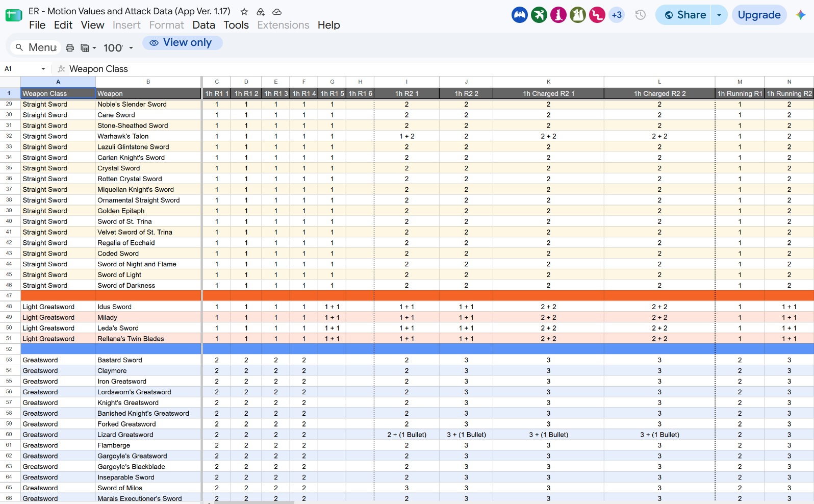Click the View only eye indicator

point(183,43)
